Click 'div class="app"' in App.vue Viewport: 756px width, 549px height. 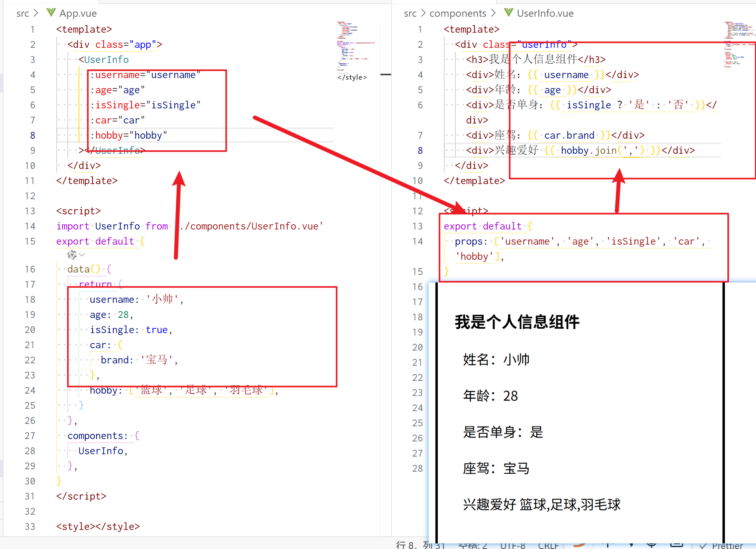pyautogui.click(x=115, y=45)
